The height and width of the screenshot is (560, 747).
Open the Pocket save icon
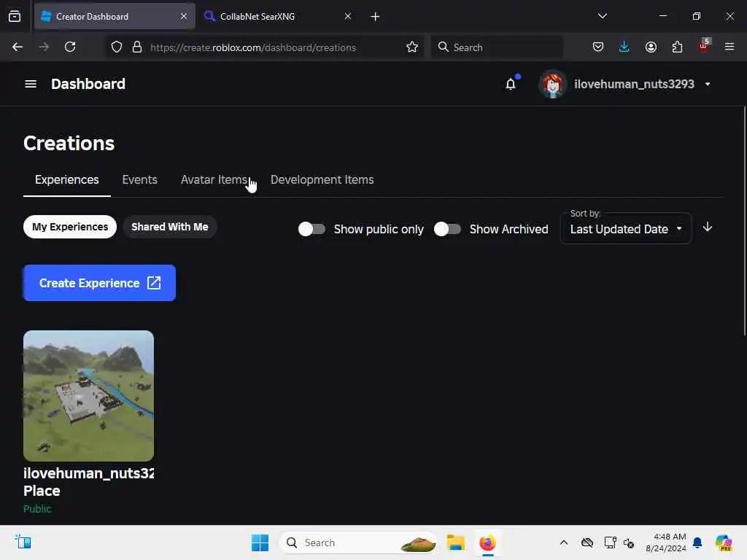click(x=598, y=47)
